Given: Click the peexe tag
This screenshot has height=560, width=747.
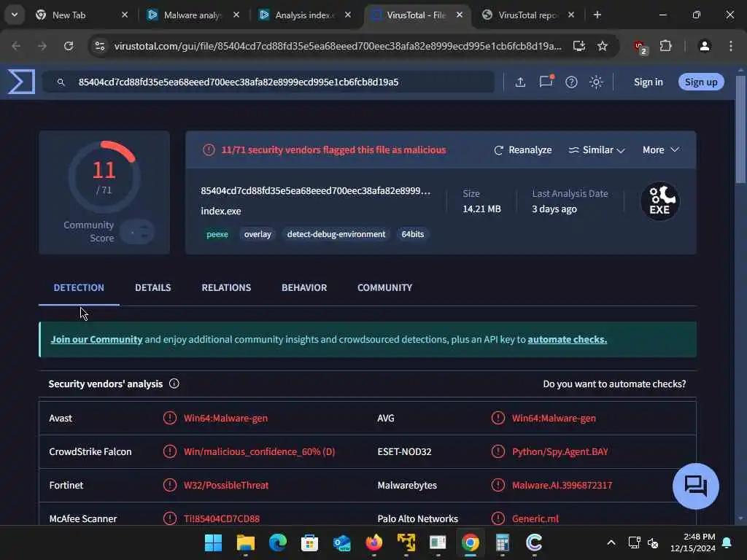Looking at the screenshot, I should 217,234.
